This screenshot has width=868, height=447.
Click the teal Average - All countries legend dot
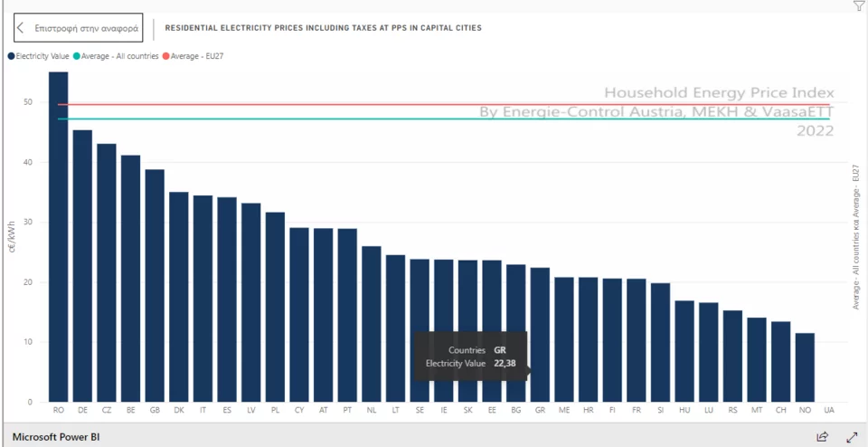(x=76, y=56)
